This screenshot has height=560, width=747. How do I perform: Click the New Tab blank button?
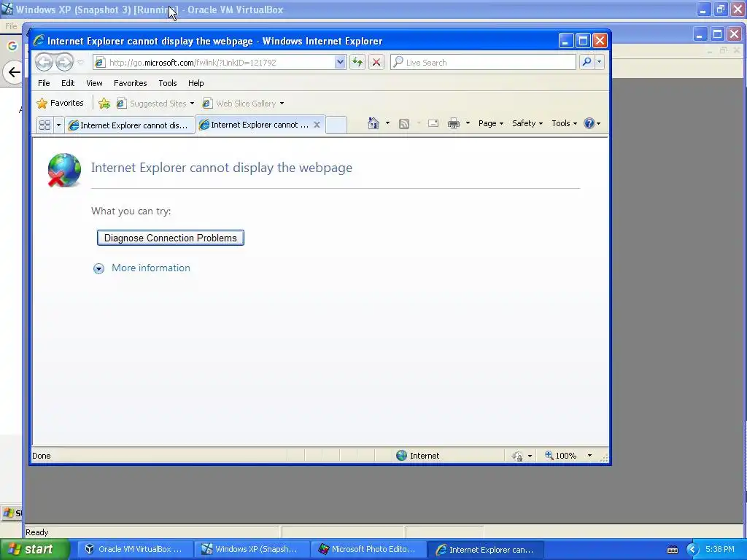point(336,125)
